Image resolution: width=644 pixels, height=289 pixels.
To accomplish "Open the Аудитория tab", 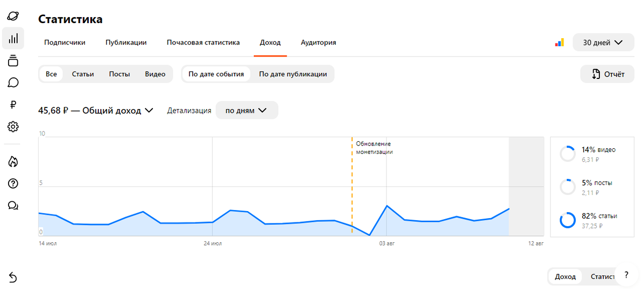I will [x=318, y=42].
